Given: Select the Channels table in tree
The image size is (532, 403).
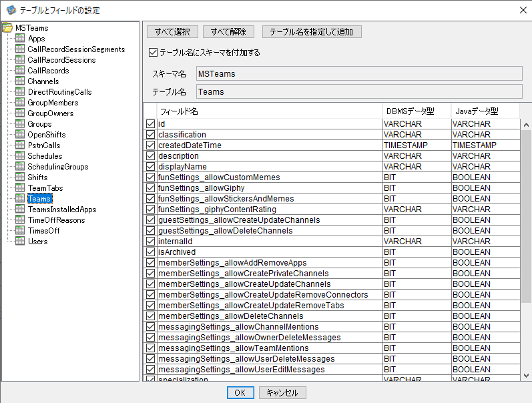Looking at the screenshot, I should [43, 81].
